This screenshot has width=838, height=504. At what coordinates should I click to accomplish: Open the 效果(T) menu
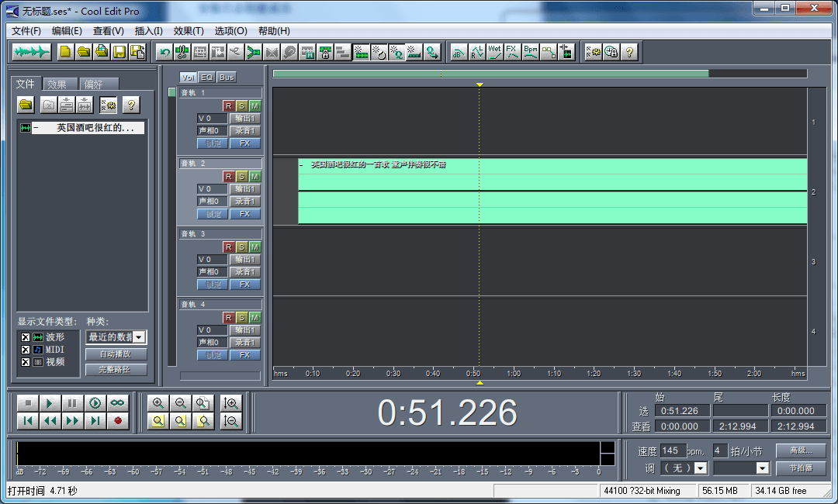[x=189, y=31]
